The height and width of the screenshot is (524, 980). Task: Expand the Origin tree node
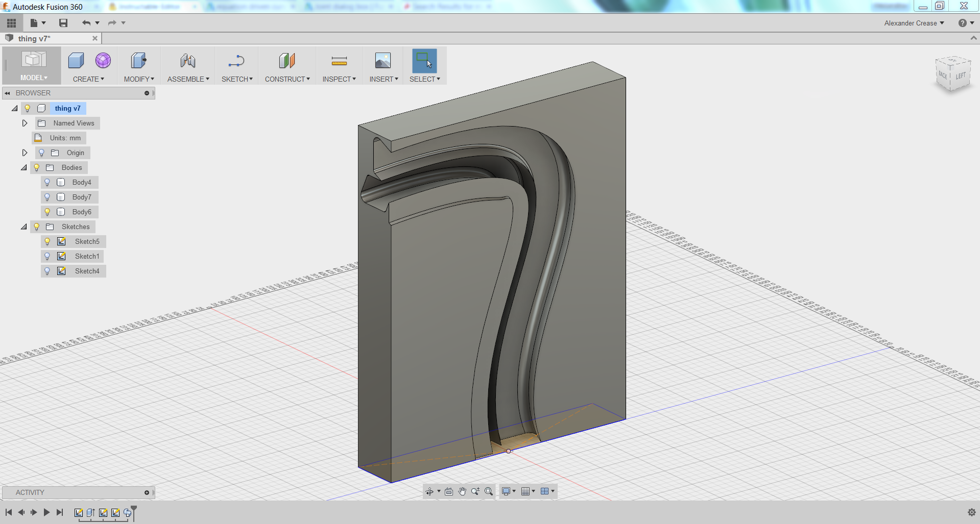coord(25,153)
